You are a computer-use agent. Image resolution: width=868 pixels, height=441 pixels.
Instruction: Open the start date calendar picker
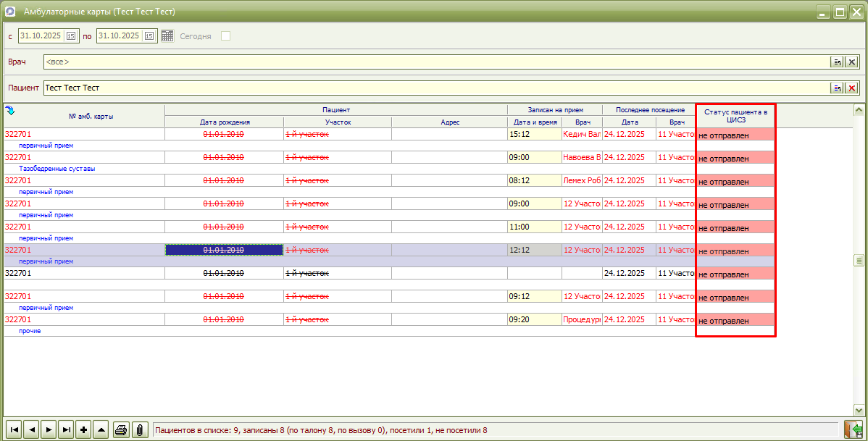pos(71,35)
